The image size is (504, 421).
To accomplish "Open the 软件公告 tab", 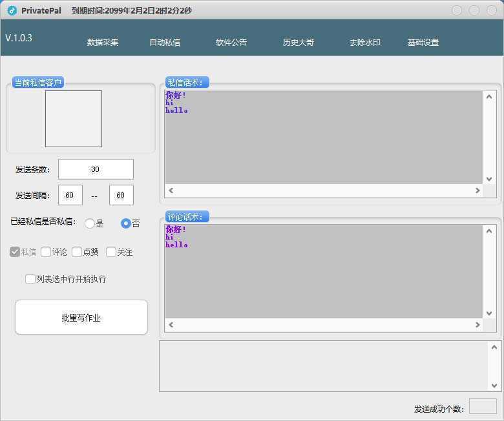I will (x=231, y=42).
